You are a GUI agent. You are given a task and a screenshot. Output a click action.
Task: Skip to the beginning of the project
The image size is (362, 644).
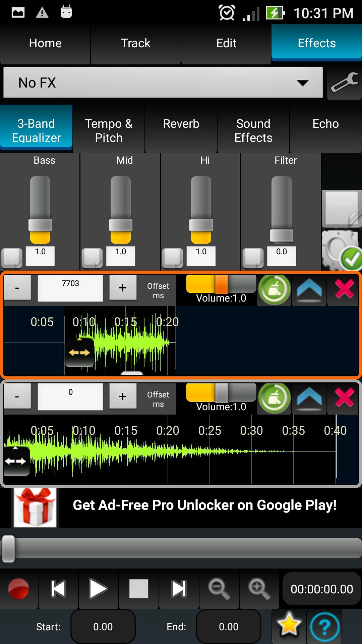point(58,589)
